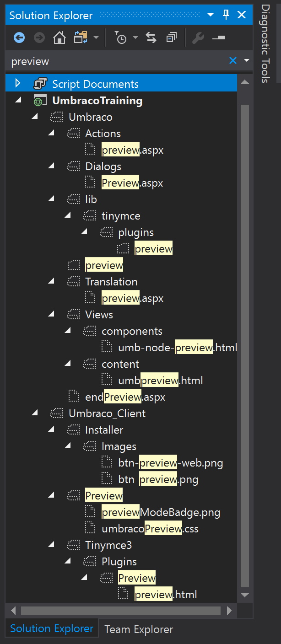Switch between solutions and folder views icon

[x=81, y=38]
